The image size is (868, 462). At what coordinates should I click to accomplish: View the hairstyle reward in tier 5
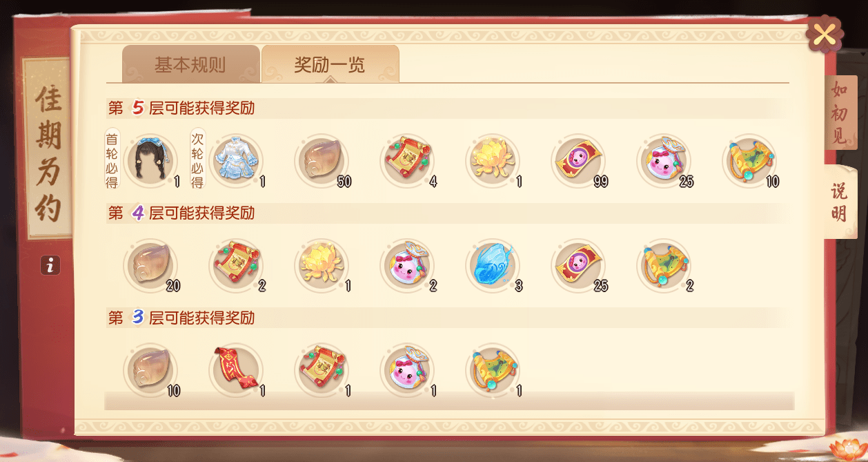150,160
